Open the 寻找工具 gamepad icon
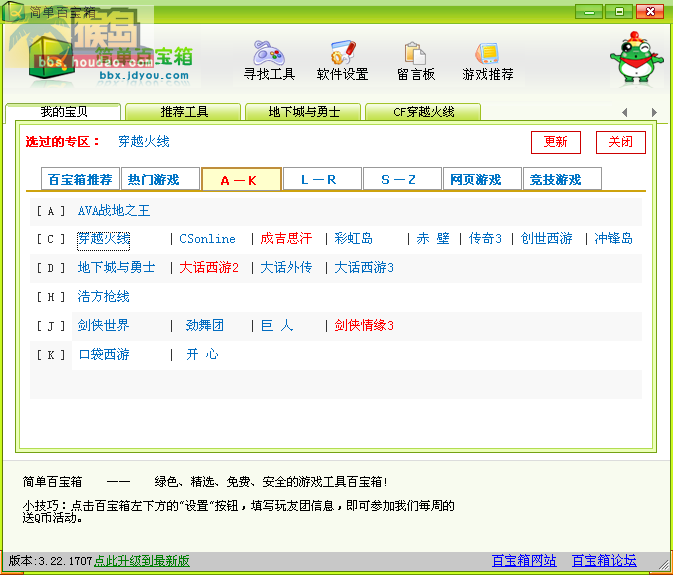This screenshot has width=673, height=575. point(269,53)
